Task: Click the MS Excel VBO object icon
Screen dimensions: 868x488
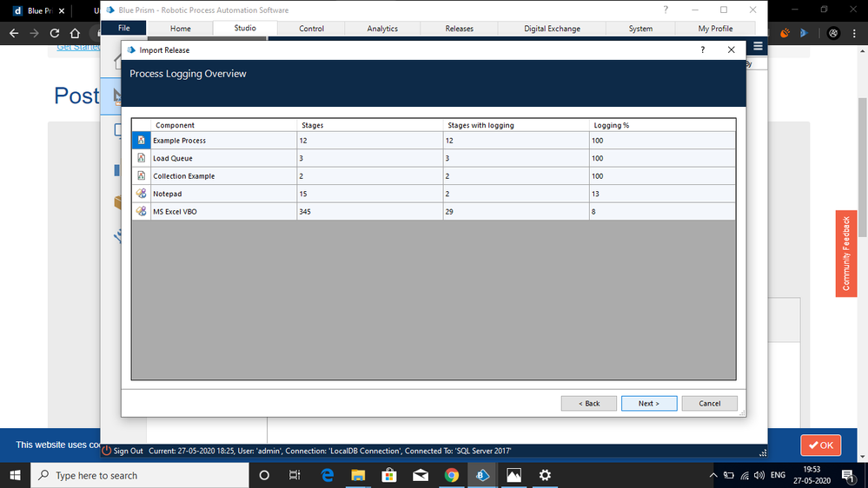Action: pyautogui.click(x=141, y=211)
